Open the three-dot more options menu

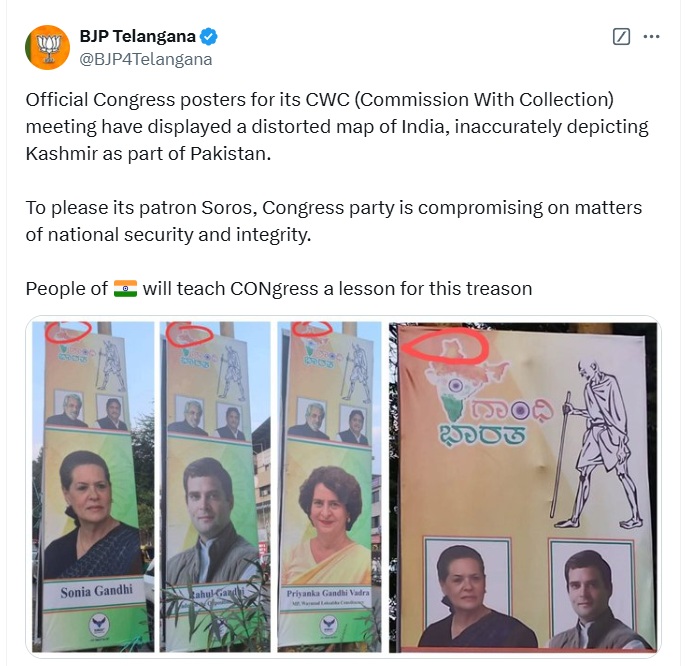(x=651, y=37)
